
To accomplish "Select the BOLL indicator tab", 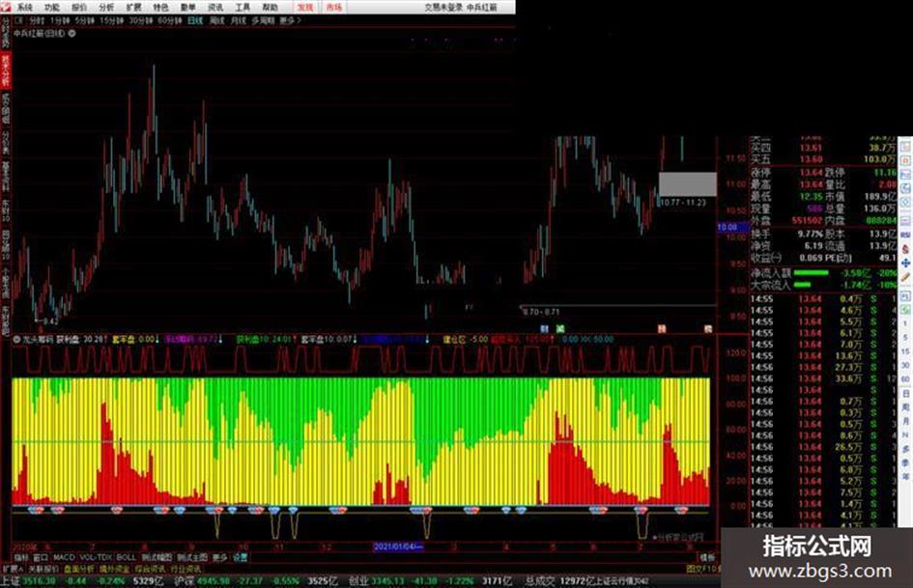I will (127, 557).
